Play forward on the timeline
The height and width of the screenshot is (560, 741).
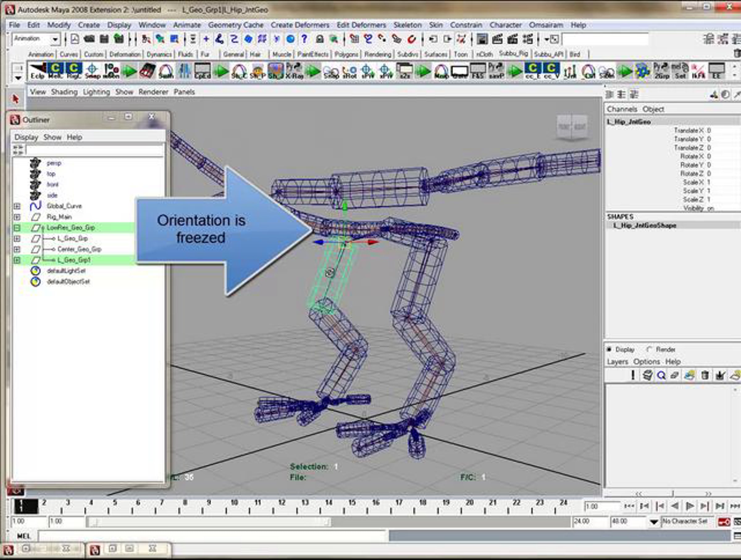pyautogui.click(x=689, y=506)
